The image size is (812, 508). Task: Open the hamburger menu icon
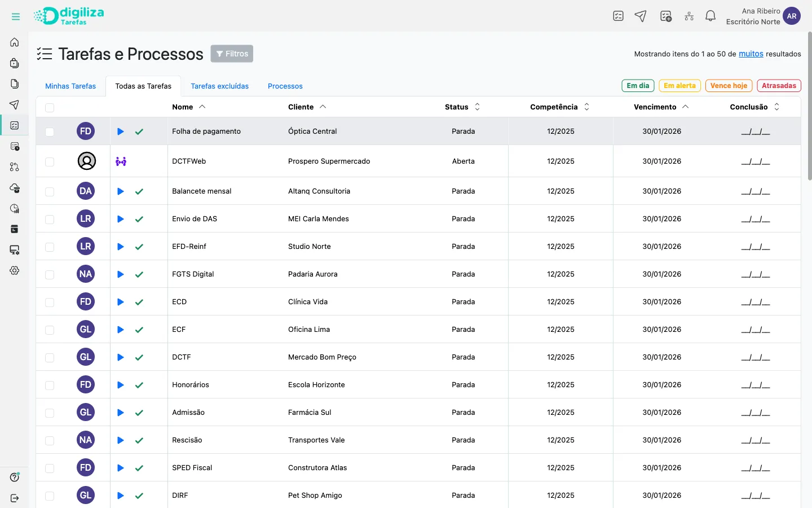click(x=16, y=17)
